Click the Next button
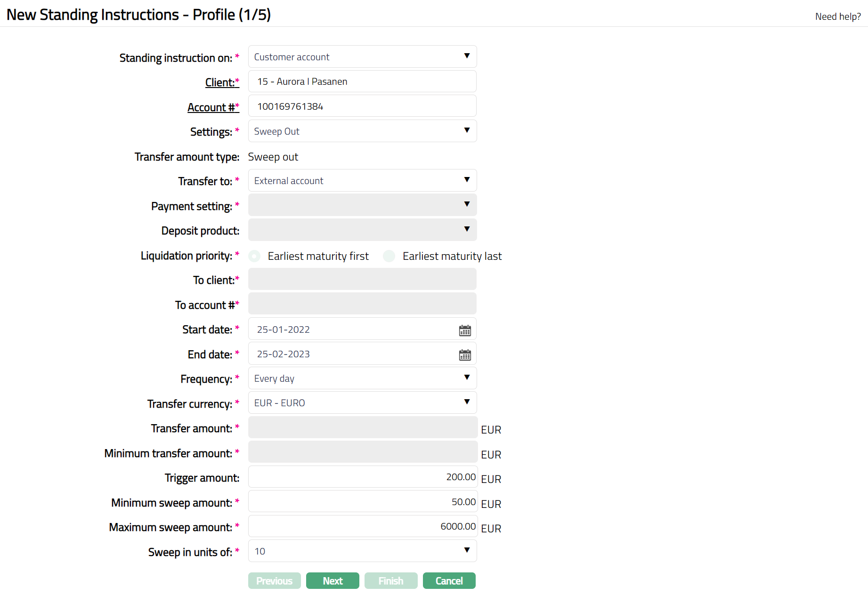This screenshot has height=603, width=868. 333,581
